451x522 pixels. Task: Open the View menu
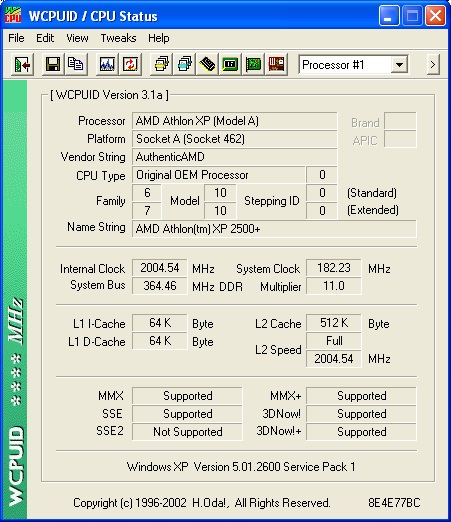[x=77, y=38]
